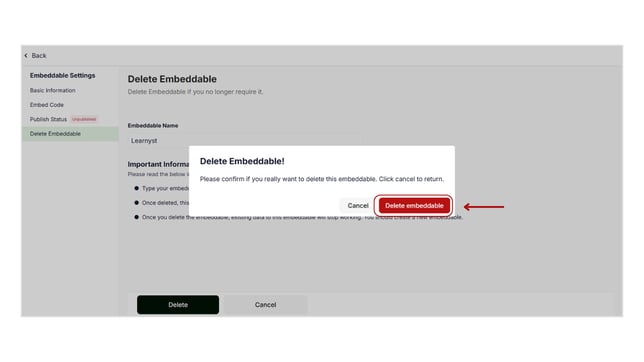The image size is (644, 362).
Task: Click the Embeddable Name input field
Action: 245,141
